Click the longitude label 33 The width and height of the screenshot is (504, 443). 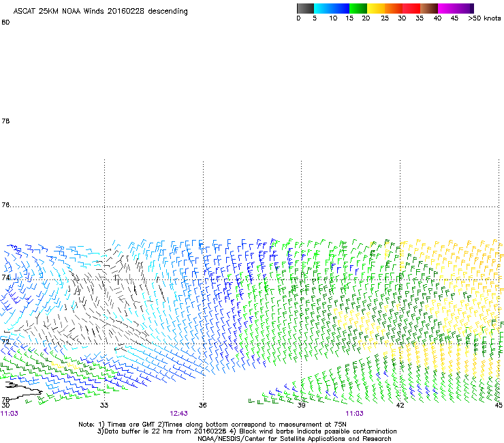point(104,406)
